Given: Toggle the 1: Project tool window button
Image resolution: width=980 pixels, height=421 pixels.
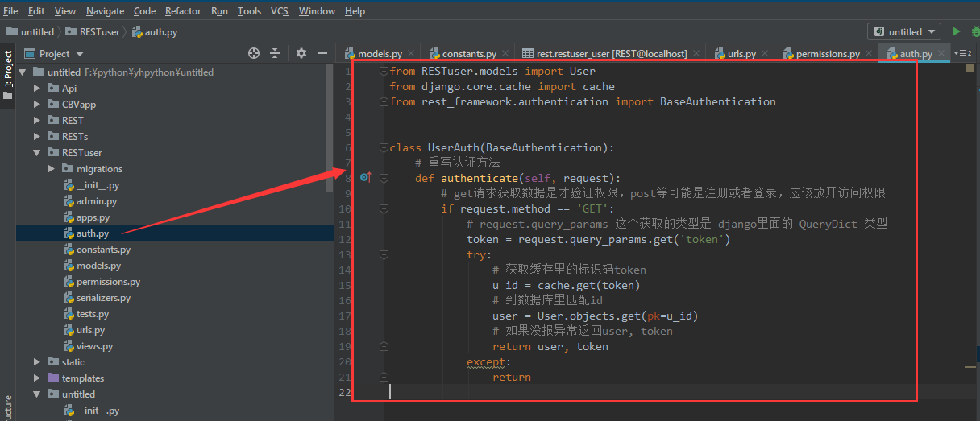Looking at the screenshot, I should (8, 75).
